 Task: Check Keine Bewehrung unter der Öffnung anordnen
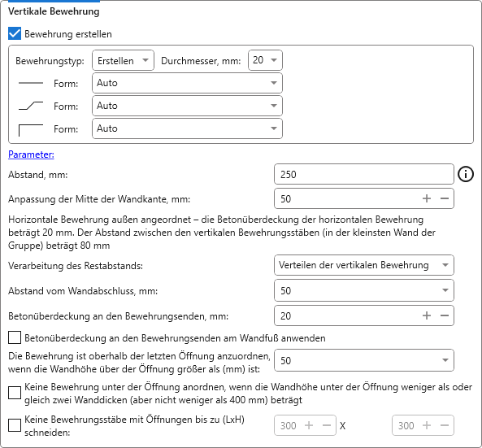click(15, 393)
